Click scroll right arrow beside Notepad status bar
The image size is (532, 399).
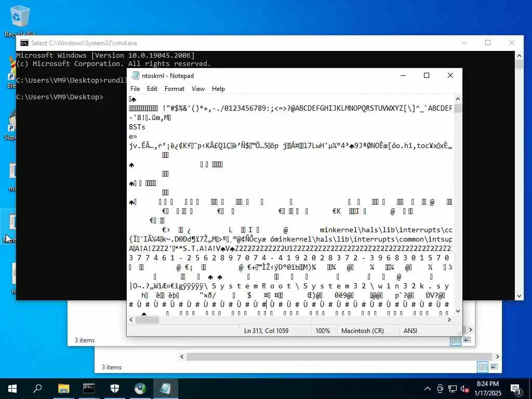(x=471, y=329)
